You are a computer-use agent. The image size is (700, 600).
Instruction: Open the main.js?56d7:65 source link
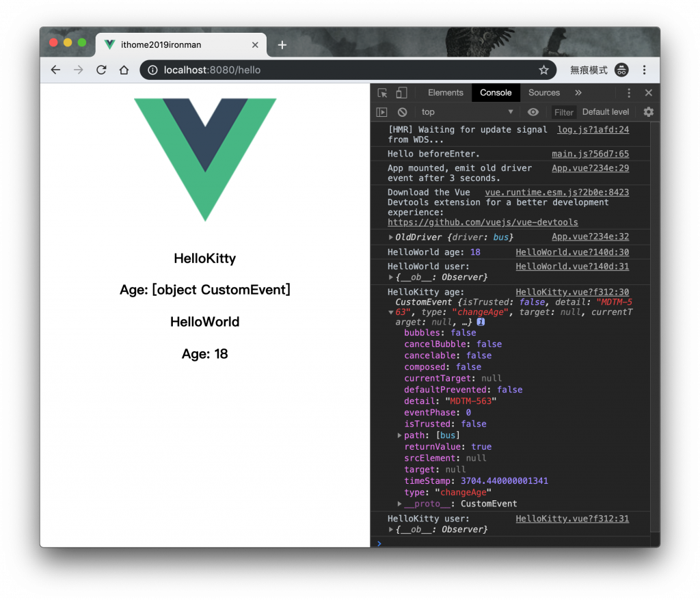(590, 154)
